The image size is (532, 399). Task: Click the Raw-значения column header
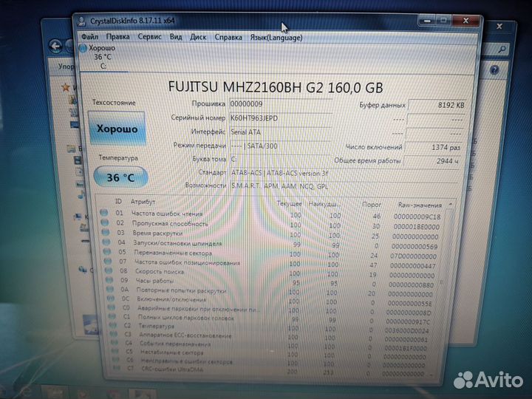pos(420,205)
